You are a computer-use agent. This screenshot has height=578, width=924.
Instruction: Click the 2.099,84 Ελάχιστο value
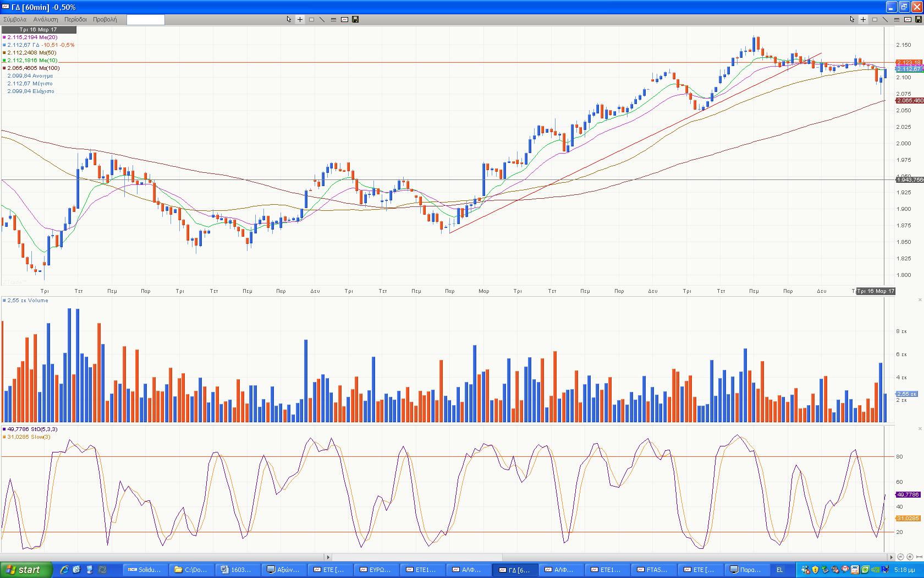pyautogui.click(x=31, y=91)
